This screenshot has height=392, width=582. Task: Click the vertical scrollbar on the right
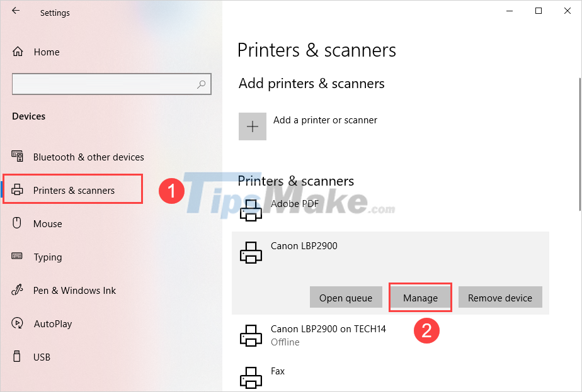[x=579, y=144]
